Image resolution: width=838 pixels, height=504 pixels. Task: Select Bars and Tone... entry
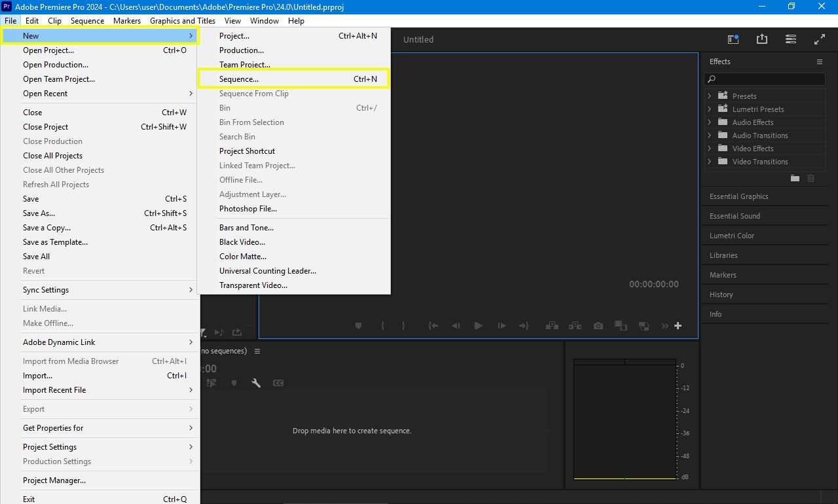294,228
